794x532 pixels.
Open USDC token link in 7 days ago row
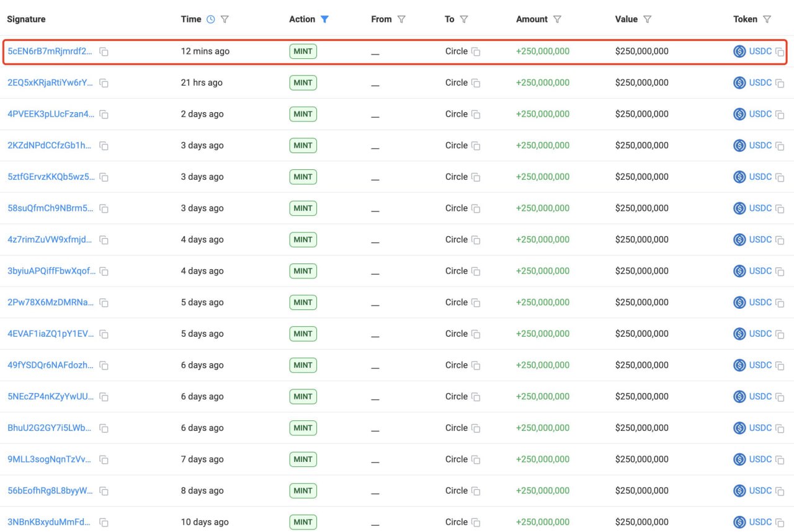[760, 459]
